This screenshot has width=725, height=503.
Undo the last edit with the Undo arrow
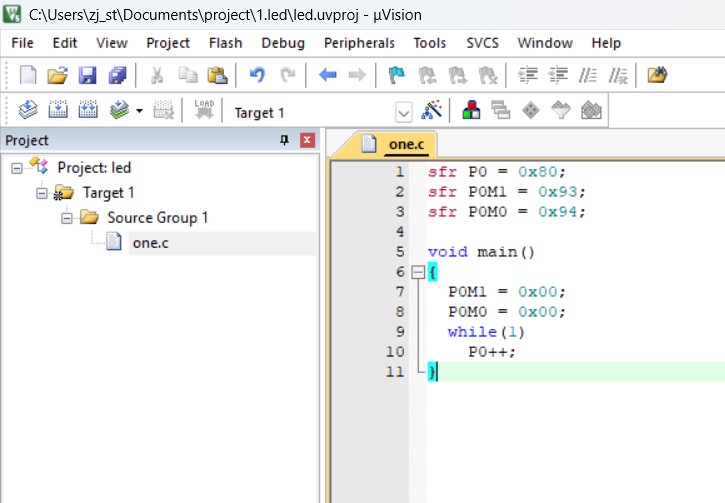pyautogui.click(x=257, y=75)
